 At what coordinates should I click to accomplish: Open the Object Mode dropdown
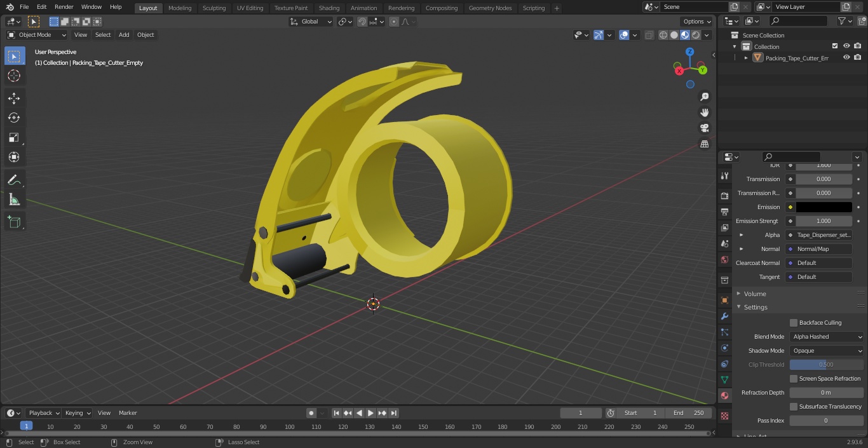37,35
